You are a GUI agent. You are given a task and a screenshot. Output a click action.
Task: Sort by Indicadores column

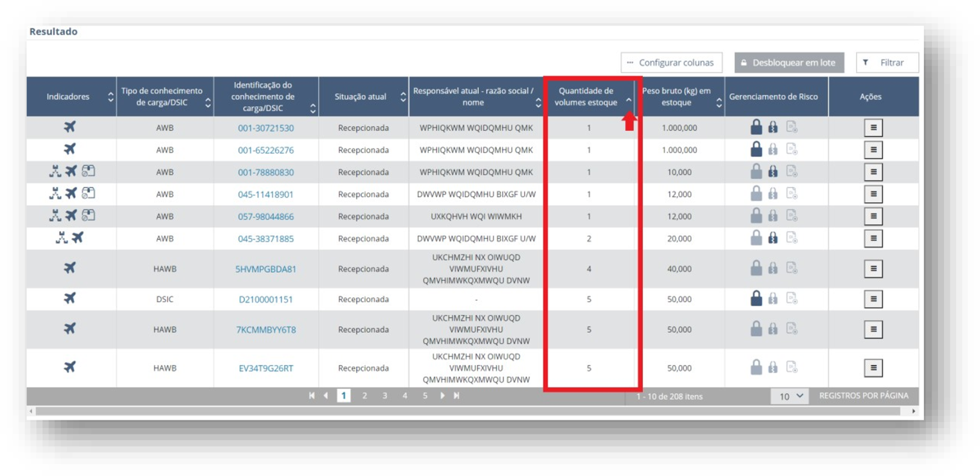tap(111, 97)
